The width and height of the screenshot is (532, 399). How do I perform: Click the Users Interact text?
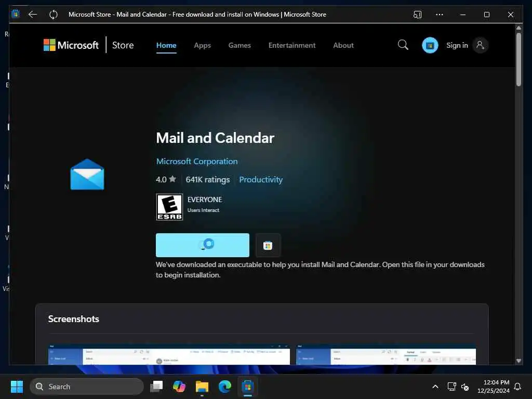(x=203, y=210)
